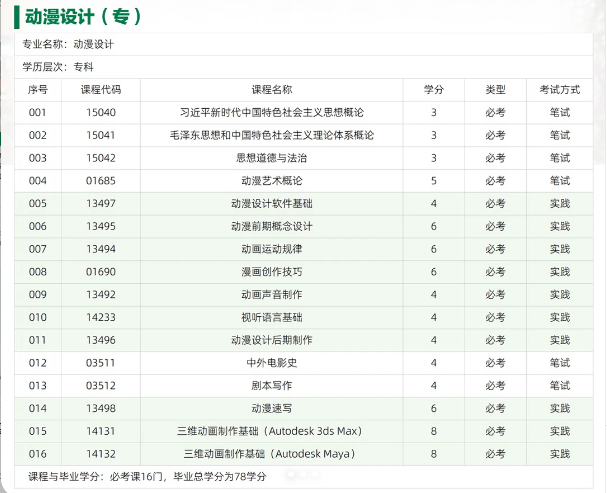This screenshot has width=607, height=493.
Task: Click the 序号 column header
Action: pyautogui.click(x=38, y=90)
